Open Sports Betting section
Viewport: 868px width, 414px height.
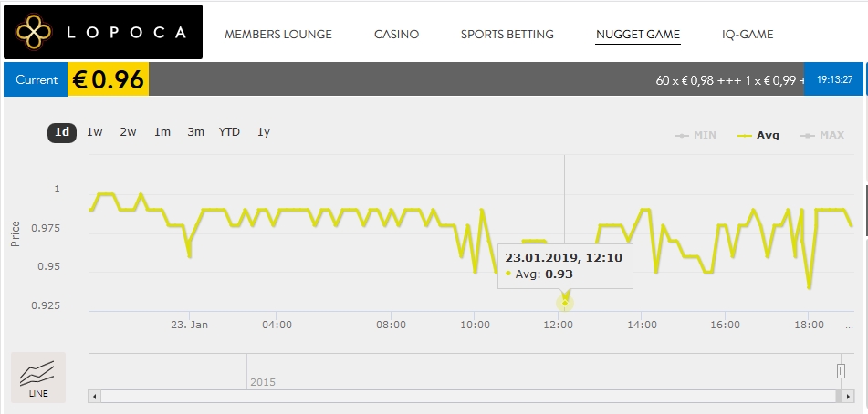tap(507, 35)
